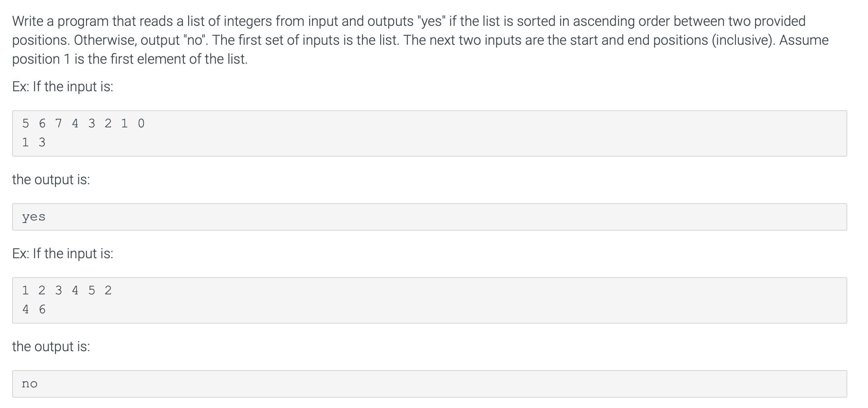Click the "1 3" positions line in first example
868x408 pixels.
(x=34, y=142)
